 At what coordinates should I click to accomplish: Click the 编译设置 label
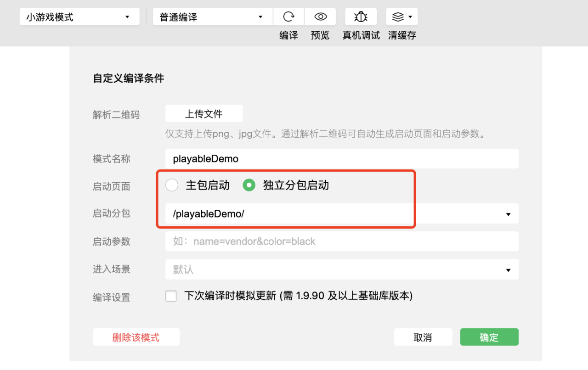click(112, 297)
